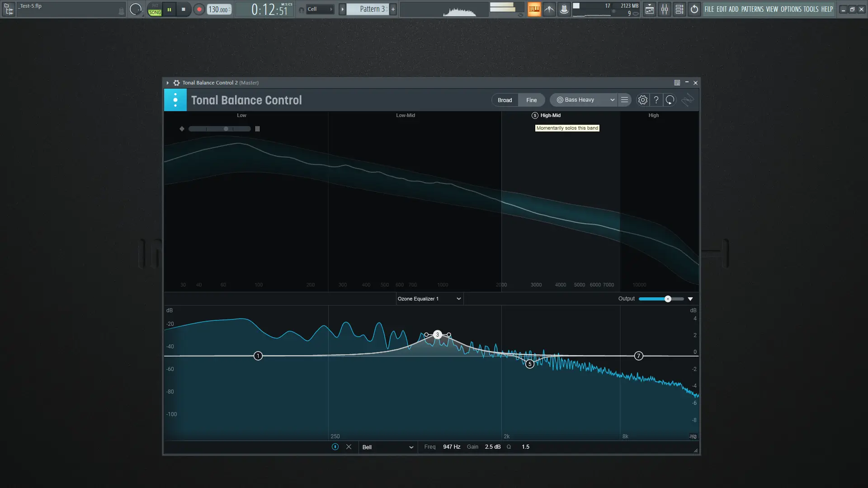Open the mixer window icon
Screen dimensions: 868x488
point(664,9)
